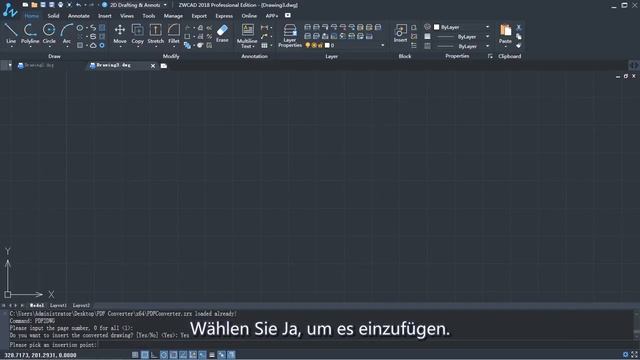
Task: Expand the Paste options arrow
Action: tap(505, 46)
